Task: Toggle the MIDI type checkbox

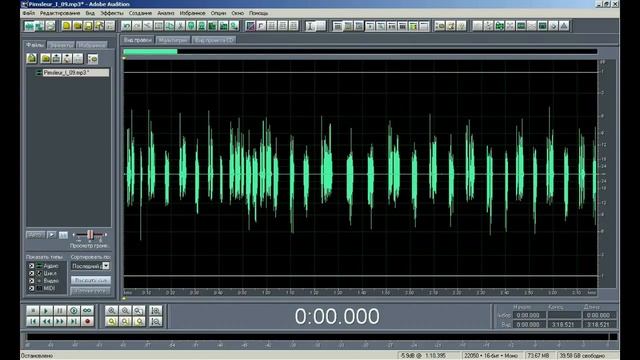Action: click(31, 288)
